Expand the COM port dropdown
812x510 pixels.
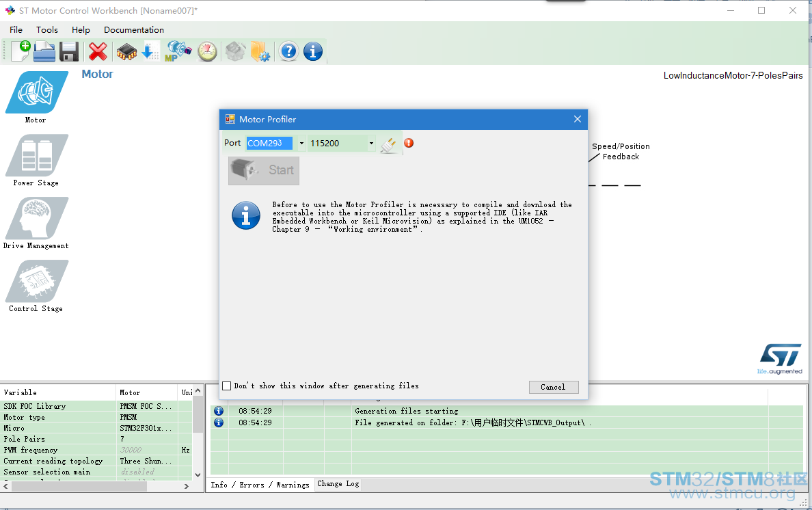[x=301, y=144]
